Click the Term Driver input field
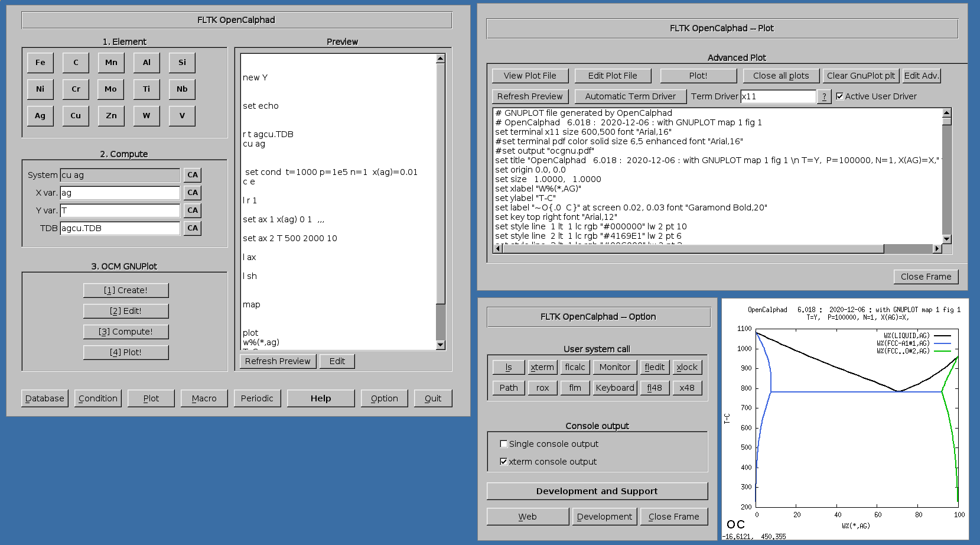 779,96
